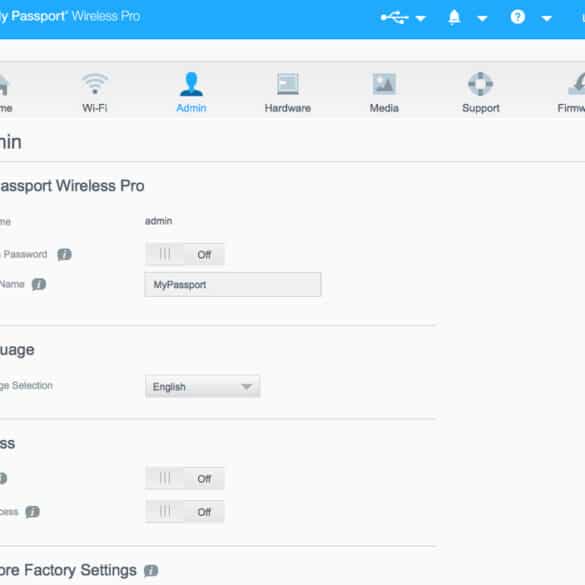The image size is (585, 585).
Task: Edit the MyPassport device name field
Action: (x=233, y=285)
